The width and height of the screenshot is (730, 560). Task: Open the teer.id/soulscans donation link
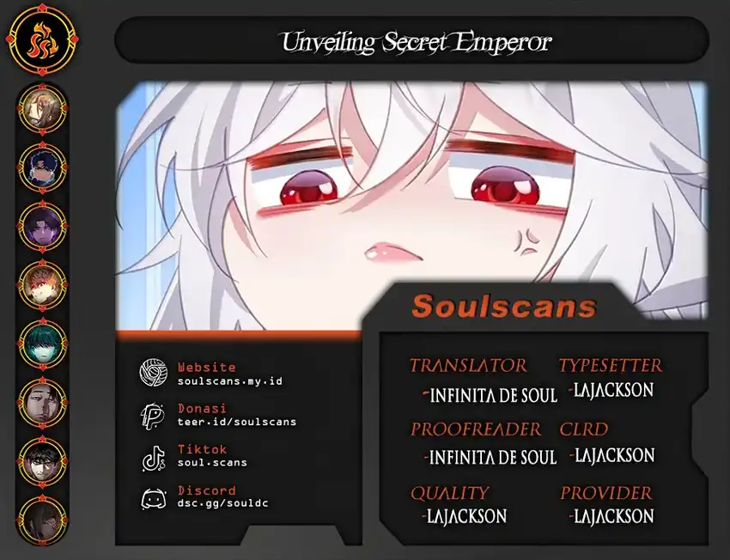pos(237,422)
